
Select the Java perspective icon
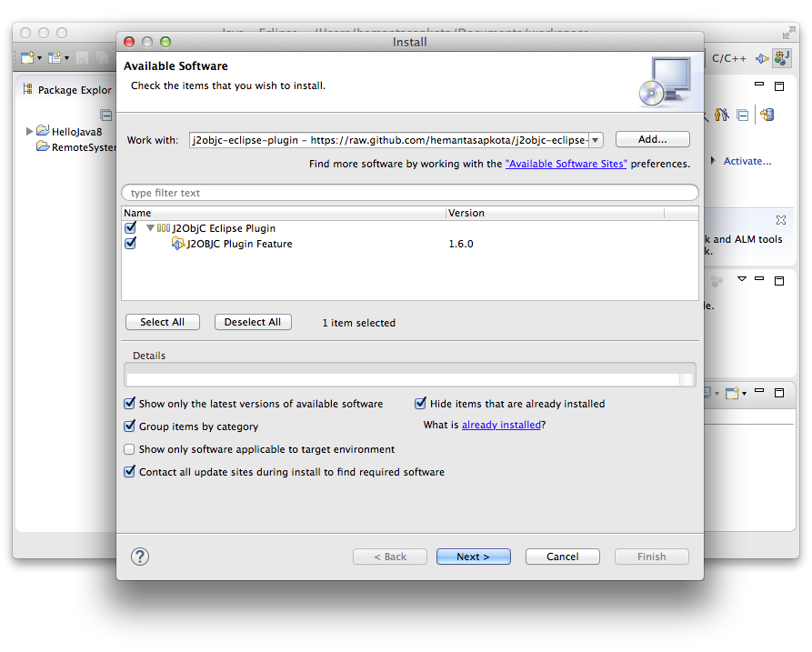781,58
